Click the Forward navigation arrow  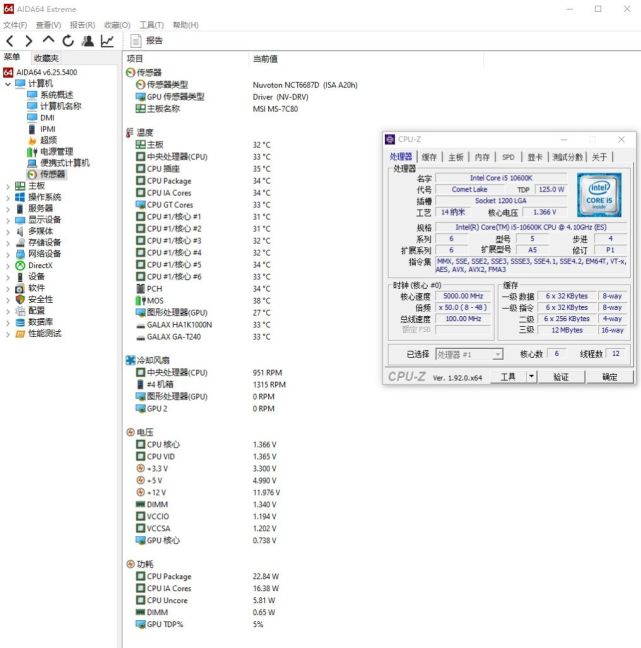coord(29,41)
